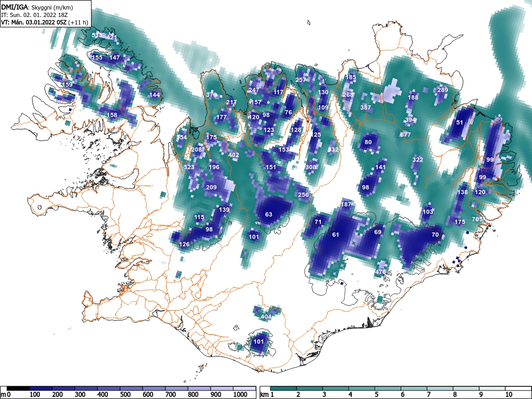
Task: Click the visibility value 421
Action: click(x=112, y=37)
